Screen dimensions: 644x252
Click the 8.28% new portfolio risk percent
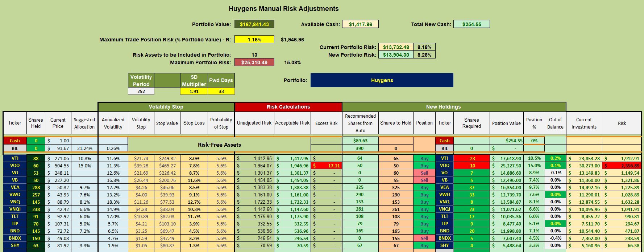pyautogui.click(x=424, y=55)
